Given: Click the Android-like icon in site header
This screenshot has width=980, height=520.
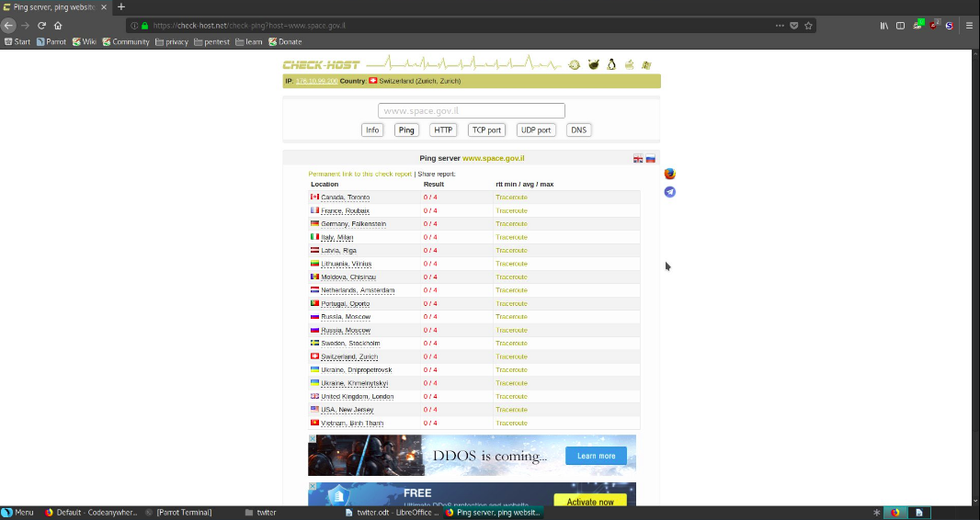Looking at the screenshot, I should [x=593, y=65].
